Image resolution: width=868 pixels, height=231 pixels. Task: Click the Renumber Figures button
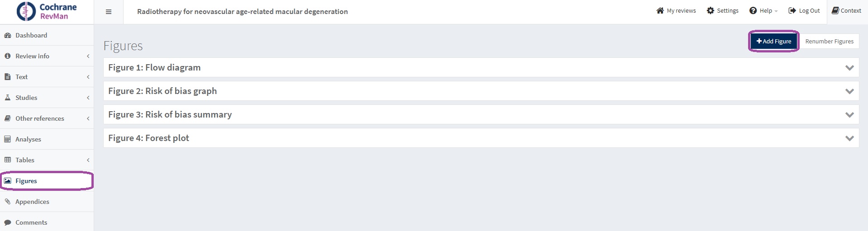point(829,41)
